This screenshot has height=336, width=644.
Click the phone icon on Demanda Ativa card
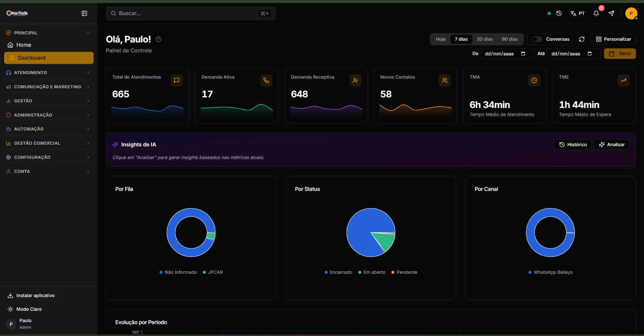pos(266,81)
